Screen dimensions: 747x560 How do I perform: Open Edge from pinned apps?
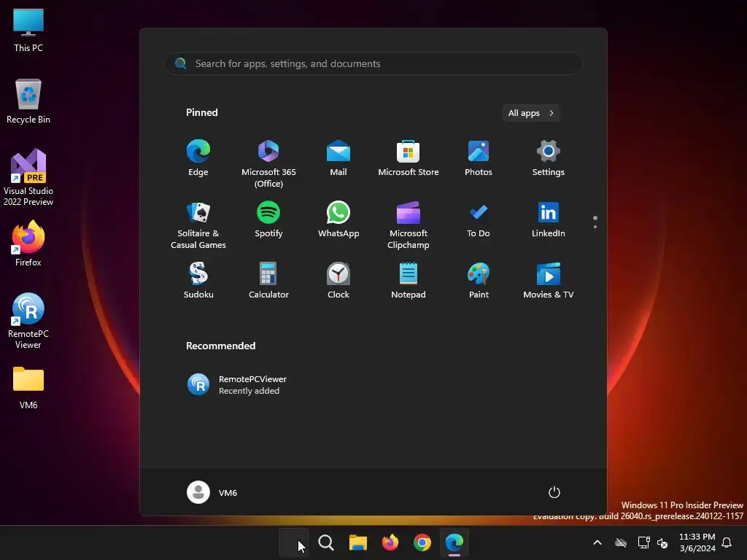pyautogui.click(x=198, y=158)
